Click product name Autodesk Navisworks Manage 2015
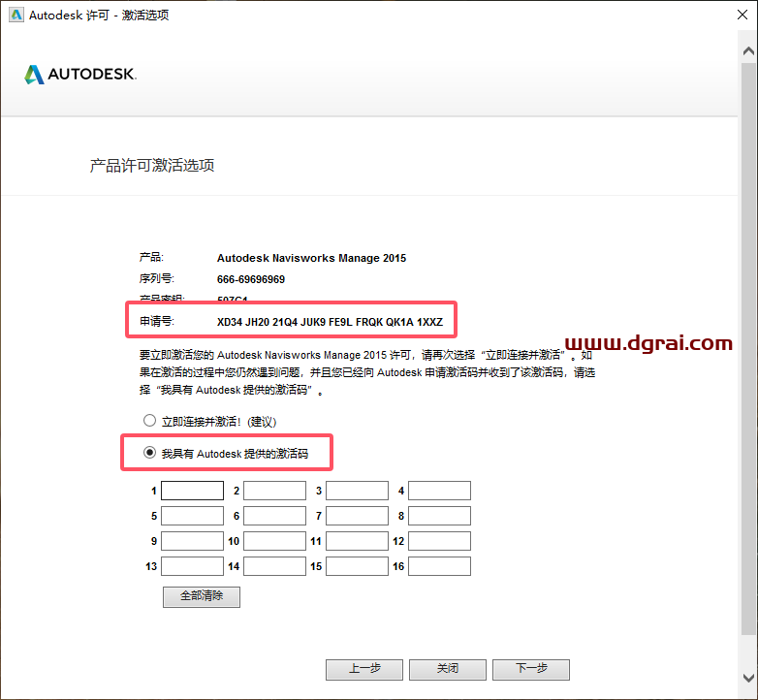 click(311, 258)
